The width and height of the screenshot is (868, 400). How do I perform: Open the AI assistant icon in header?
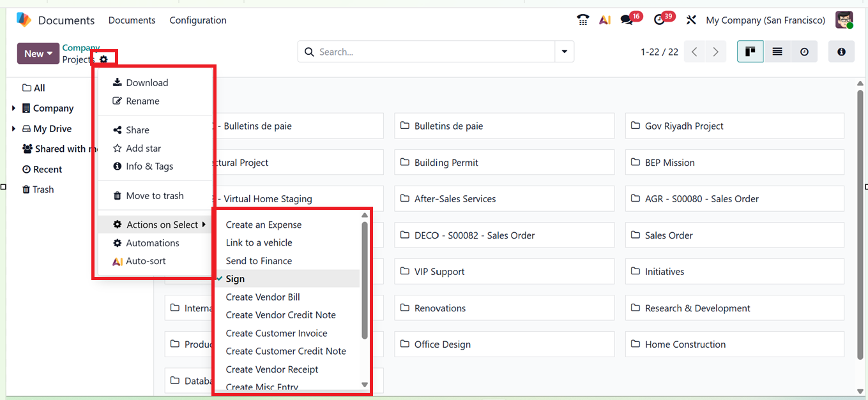[x=604, y=20]
